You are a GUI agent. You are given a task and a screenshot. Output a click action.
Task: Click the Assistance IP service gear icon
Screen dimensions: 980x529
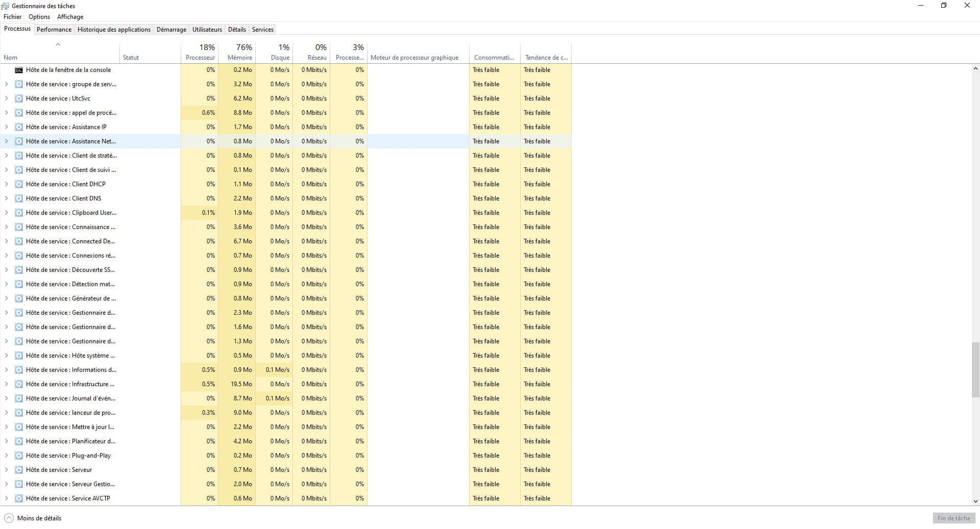(x=19, y=127)
